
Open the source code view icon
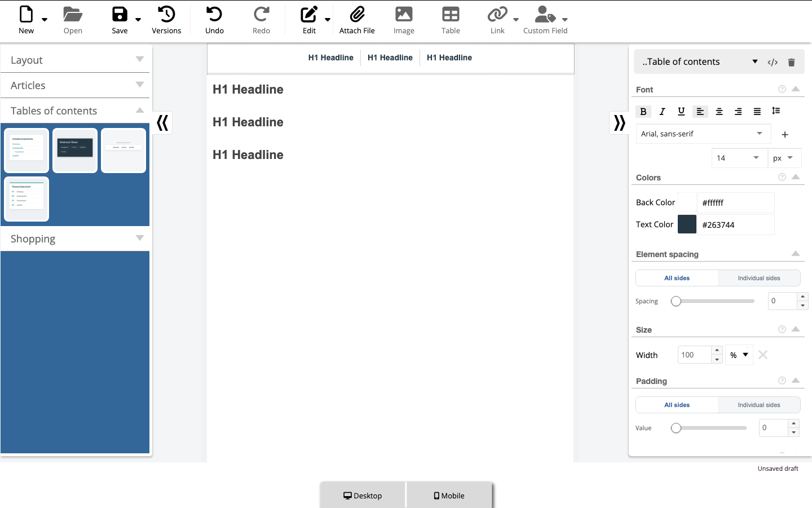click(773, 62)
